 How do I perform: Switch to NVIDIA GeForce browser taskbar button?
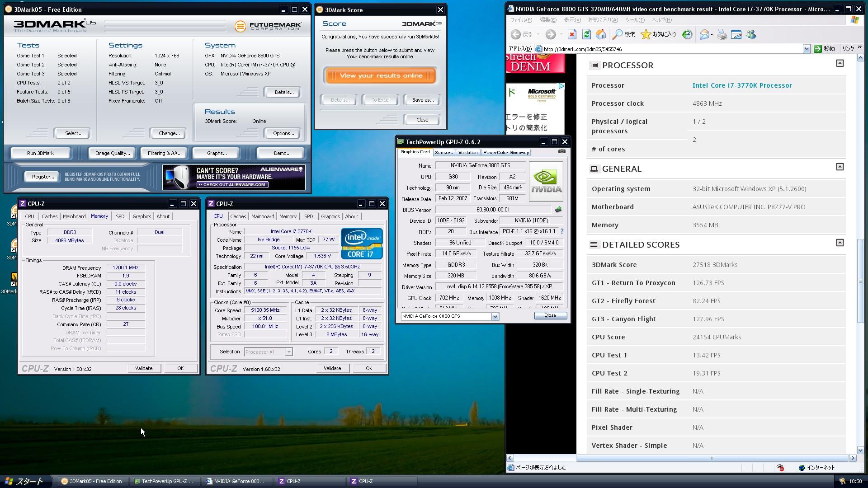pyautogui.click(x=236, y=481)
